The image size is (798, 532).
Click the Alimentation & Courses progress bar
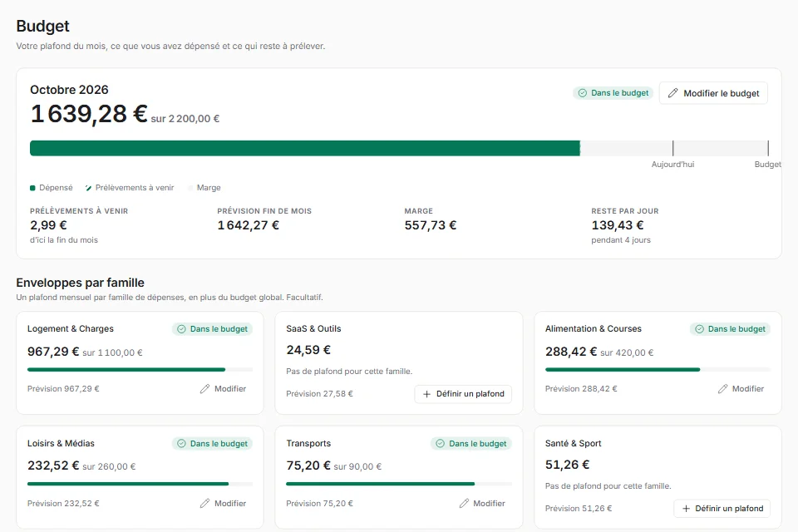658,370
